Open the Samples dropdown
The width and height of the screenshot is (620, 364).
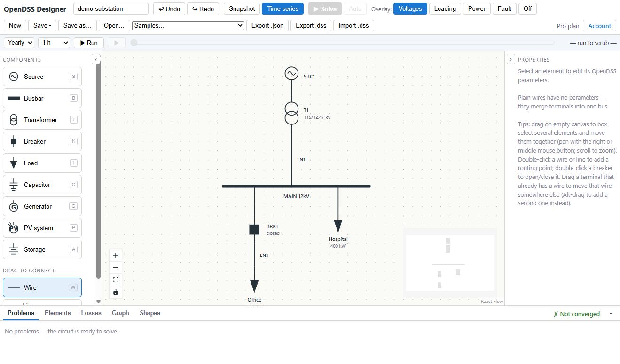[188, 25]
